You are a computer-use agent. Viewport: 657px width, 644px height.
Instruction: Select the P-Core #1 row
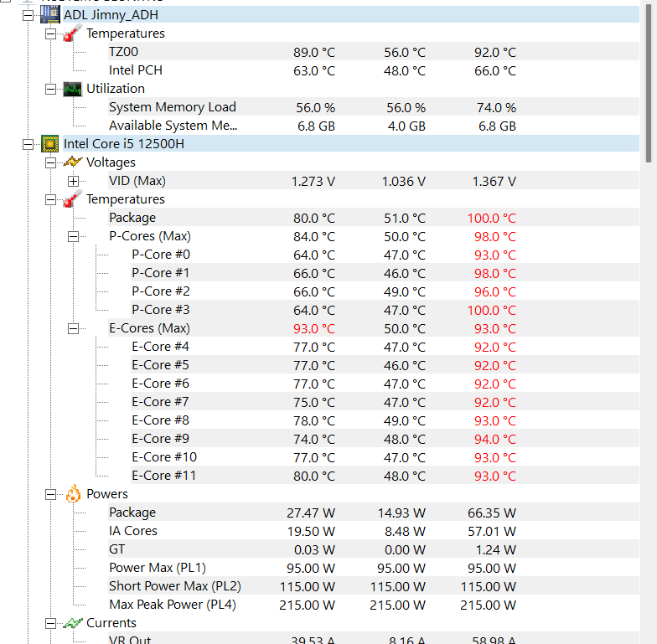click(385, 273)
